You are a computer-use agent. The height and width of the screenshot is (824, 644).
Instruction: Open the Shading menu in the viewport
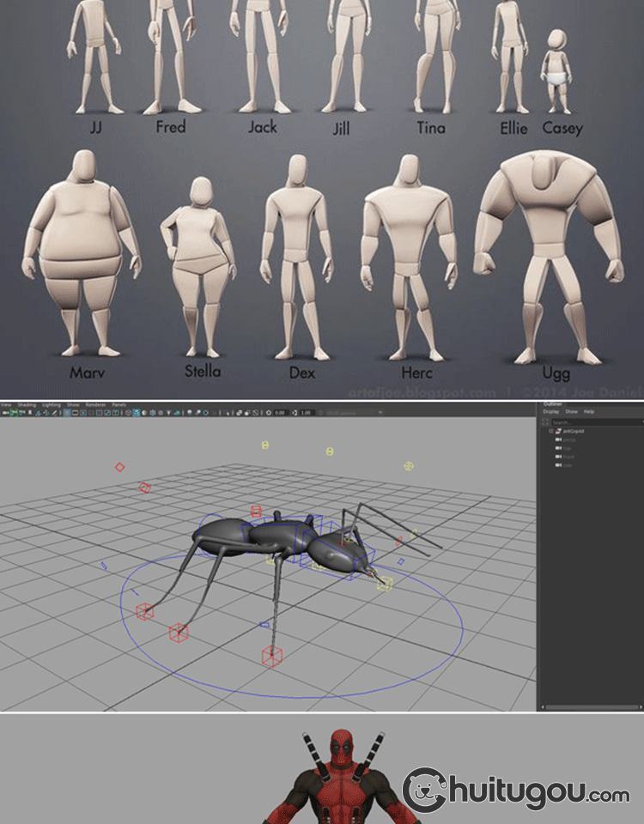[x=27, y=404]
